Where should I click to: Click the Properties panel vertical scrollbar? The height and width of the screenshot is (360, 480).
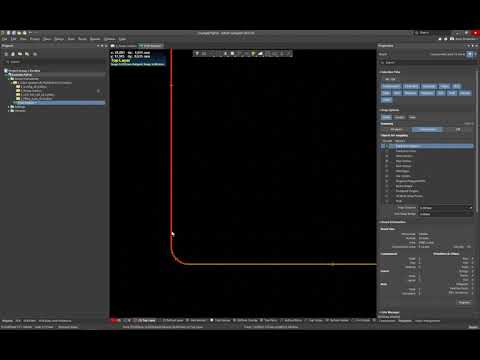click(477, 140)
